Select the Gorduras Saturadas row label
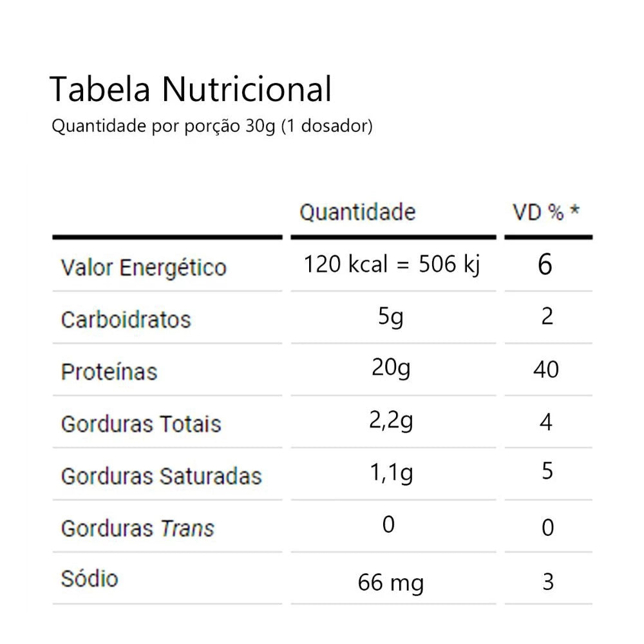Viewport: 644px width, 644px height. click(162, 477)
